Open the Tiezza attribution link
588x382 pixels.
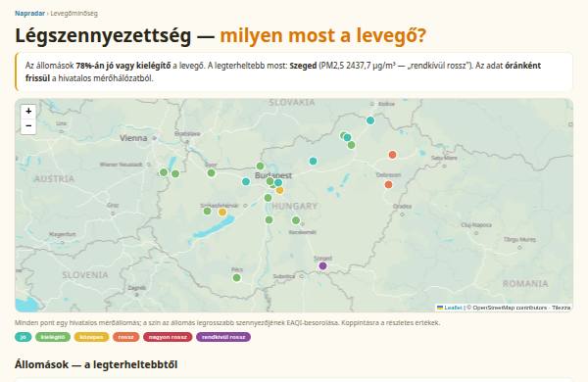click(x=562, y=308)
